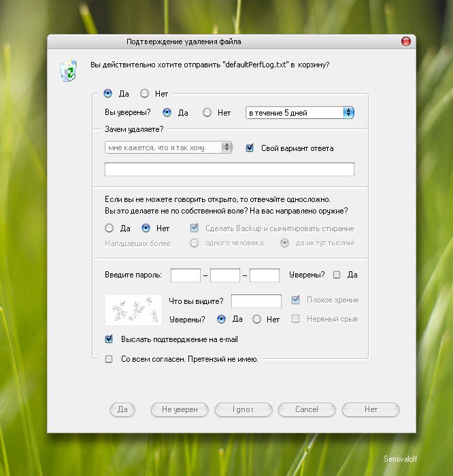Viewport: 453px width, 476px height.
Task: Click the first password input box
Action: click(x=186, y=275)
